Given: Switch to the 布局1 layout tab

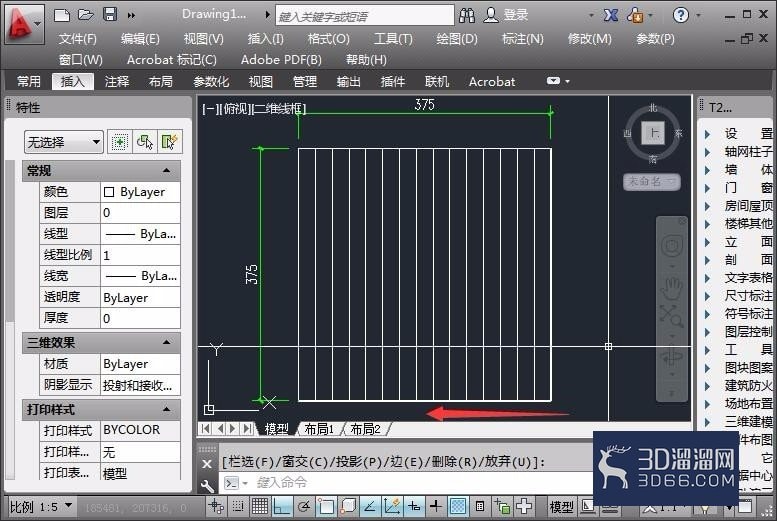Looking at the screenshot, I should (319, 429).
